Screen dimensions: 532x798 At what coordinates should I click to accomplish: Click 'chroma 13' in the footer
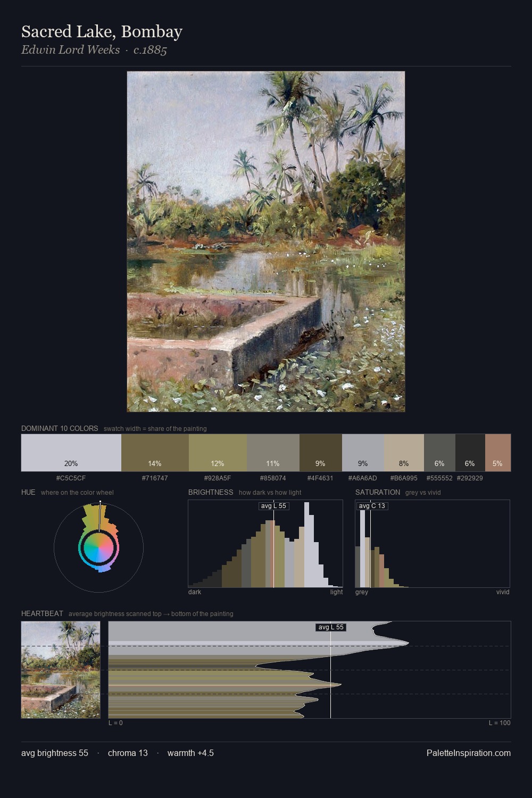click(x=128, y=753)
